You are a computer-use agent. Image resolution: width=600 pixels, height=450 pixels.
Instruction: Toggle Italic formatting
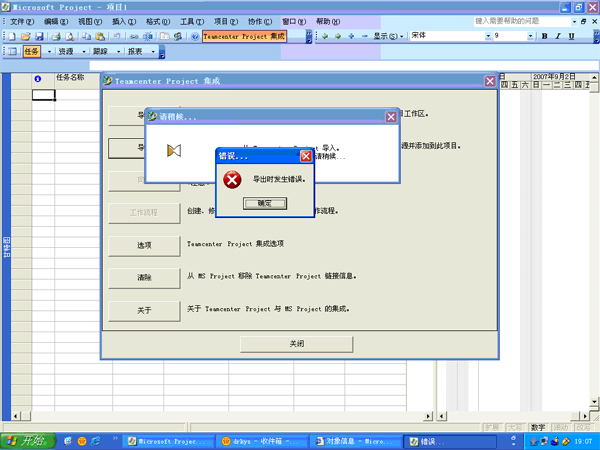558,36
